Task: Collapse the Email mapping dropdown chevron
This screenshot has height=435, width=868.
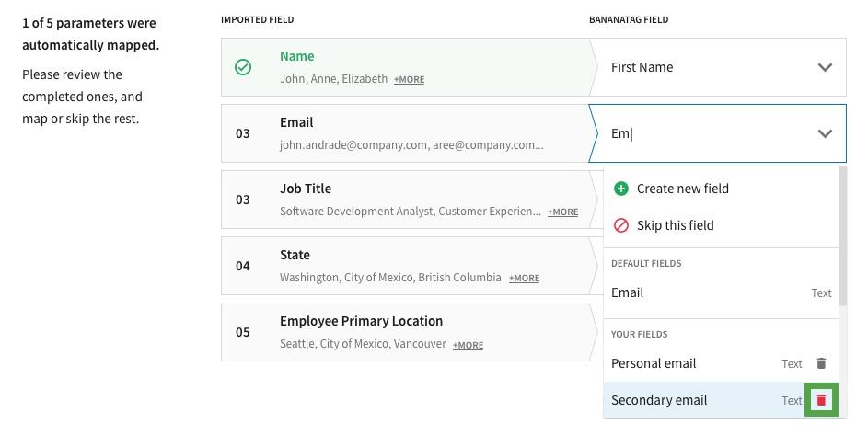Action: (825, 133)
